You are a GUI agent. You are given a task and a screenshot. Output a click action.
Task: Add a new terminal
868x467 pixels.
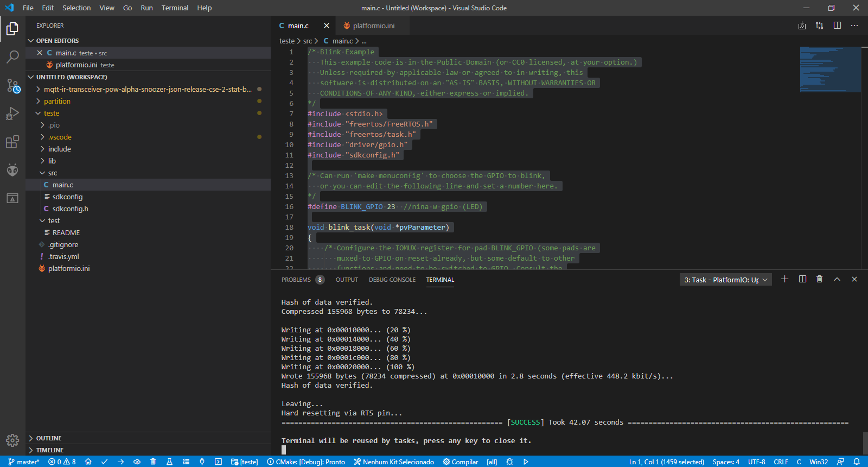click(784, 279)
